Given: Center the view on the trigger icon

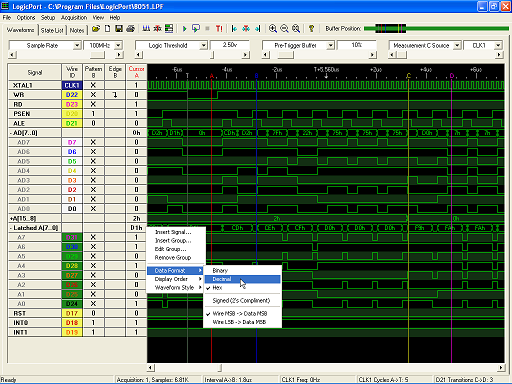Looking at the screenshot, I should [x=246, y=29].
